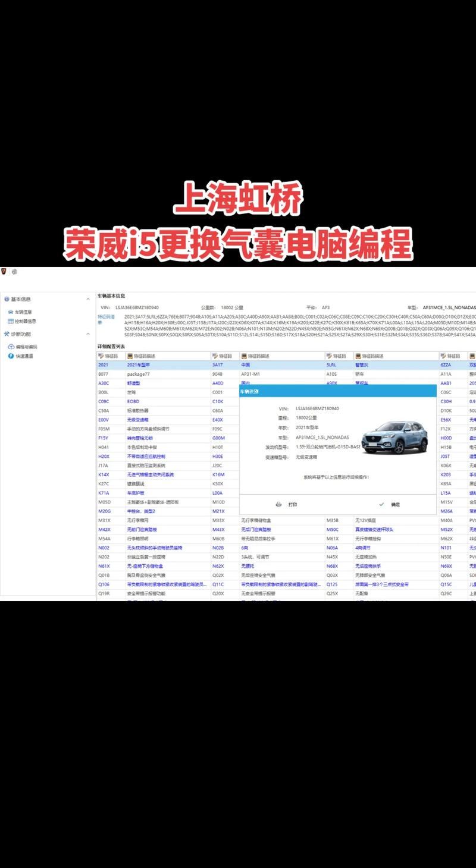Select the 无座椅加热 cell
The image size is (476, 868).
point(396,557)
